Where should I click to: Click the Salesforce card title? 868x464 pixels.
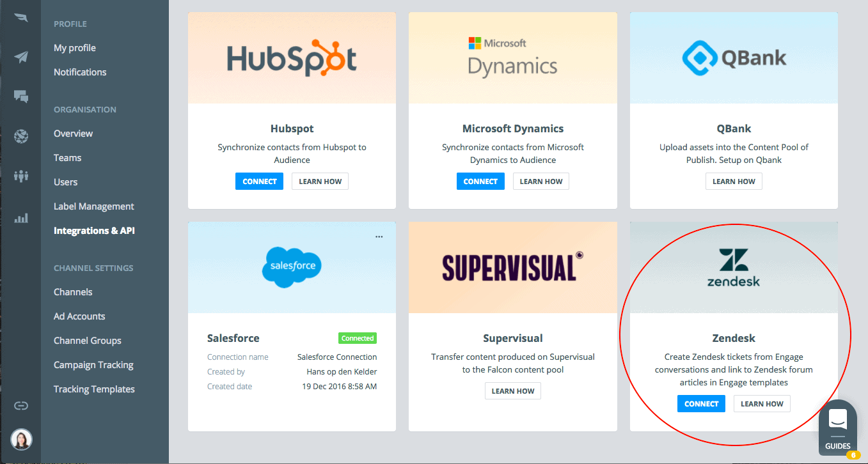point(233,338)
